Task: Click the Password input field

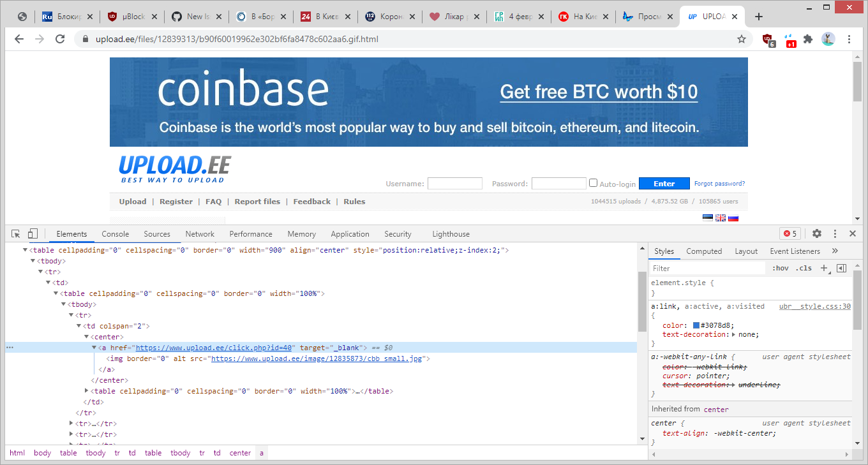Action: coord(559,184)
